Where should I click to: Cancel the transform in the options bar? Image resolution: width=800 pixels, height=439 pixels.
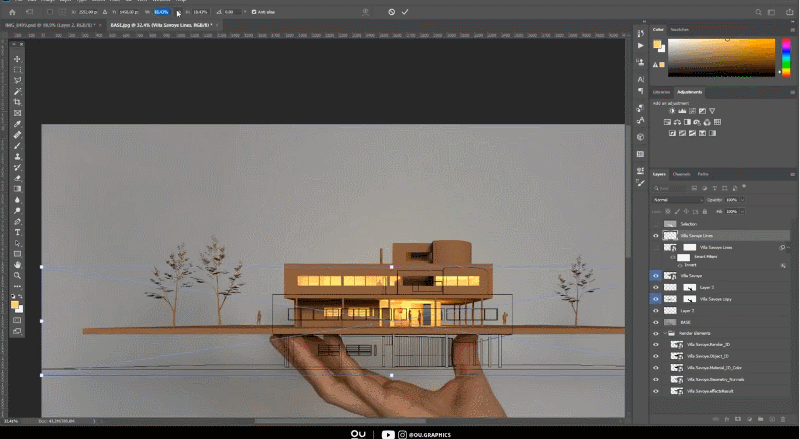pyautogui.click(x=391, y=12)
